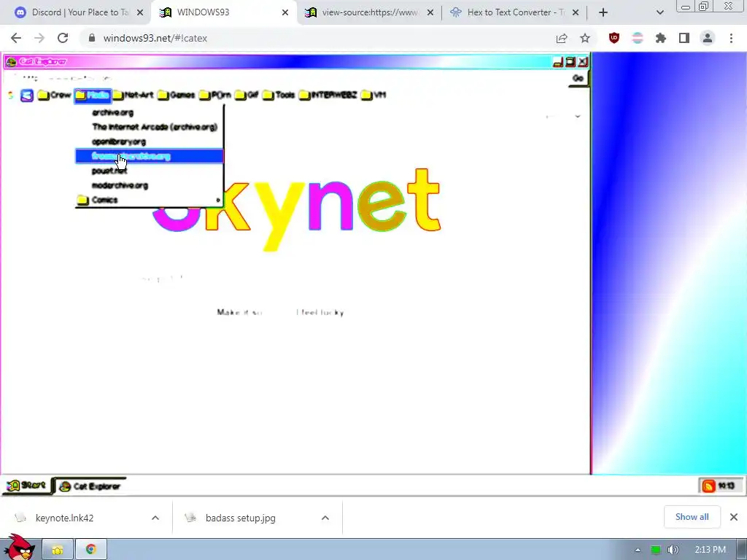Image resolution: width=747 pixels, height=560 pixels.
Task: Open the Chrome extensions puzzle menu
Action: click(661, 38)
